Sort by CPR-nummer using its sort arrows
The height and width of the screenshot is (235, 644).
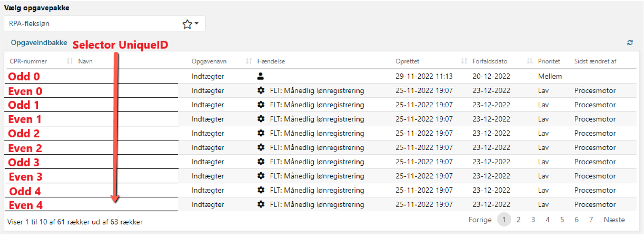point(70,61)
